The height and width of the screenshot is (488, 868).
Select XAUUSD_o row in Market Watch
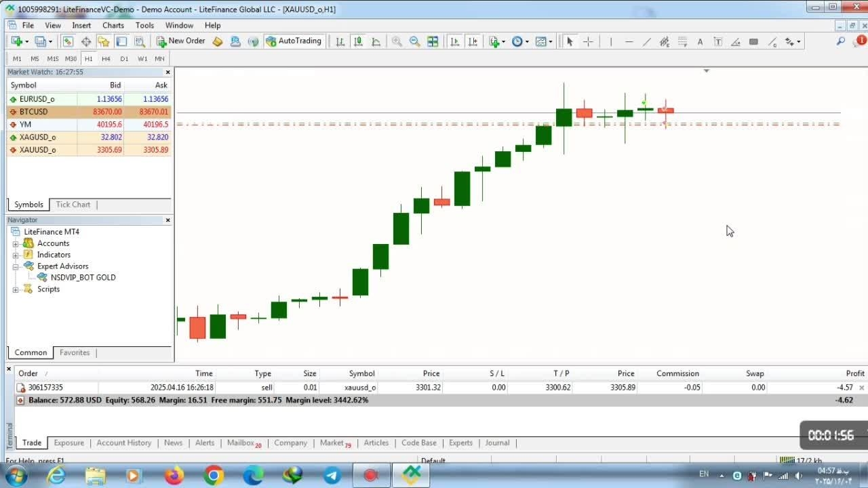point(38,150)
